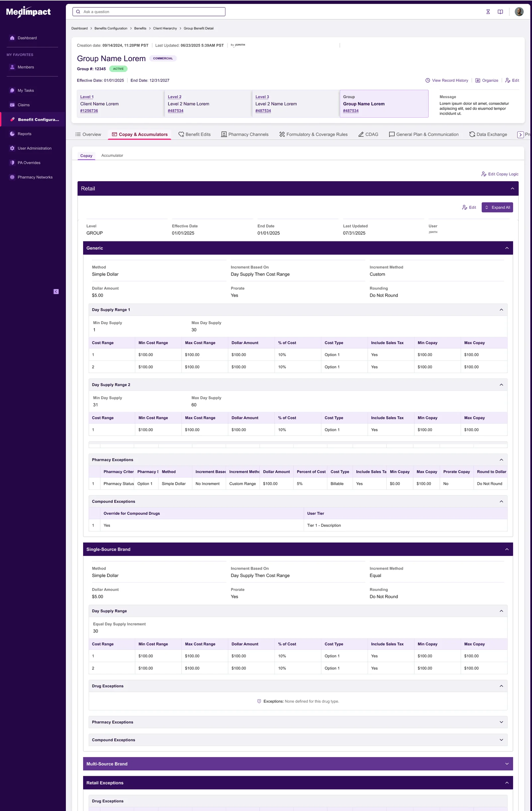532x811 pixels.
Task: Collapse the Generic section
Action: (506, 248)
